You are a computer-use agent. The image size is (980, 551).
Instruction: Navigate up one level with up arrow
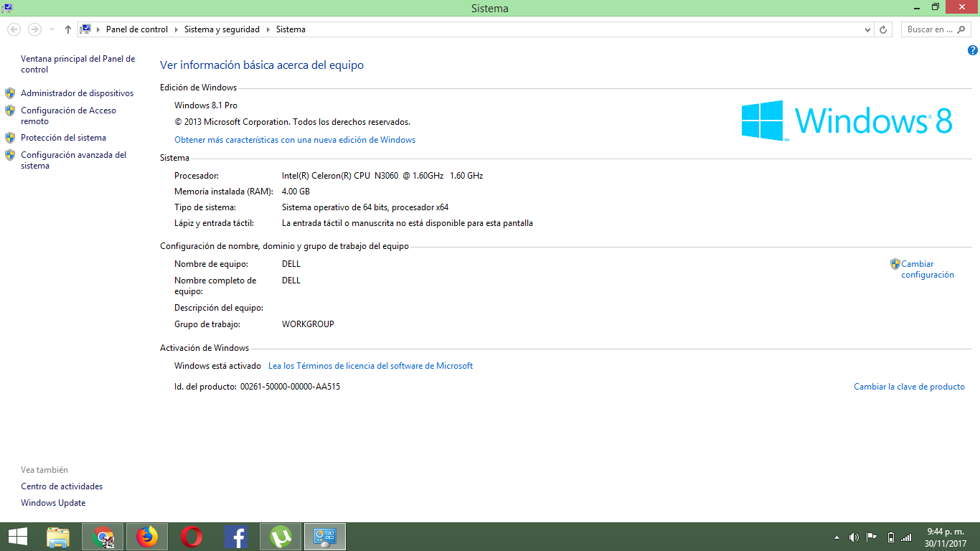tap(68, 29)
